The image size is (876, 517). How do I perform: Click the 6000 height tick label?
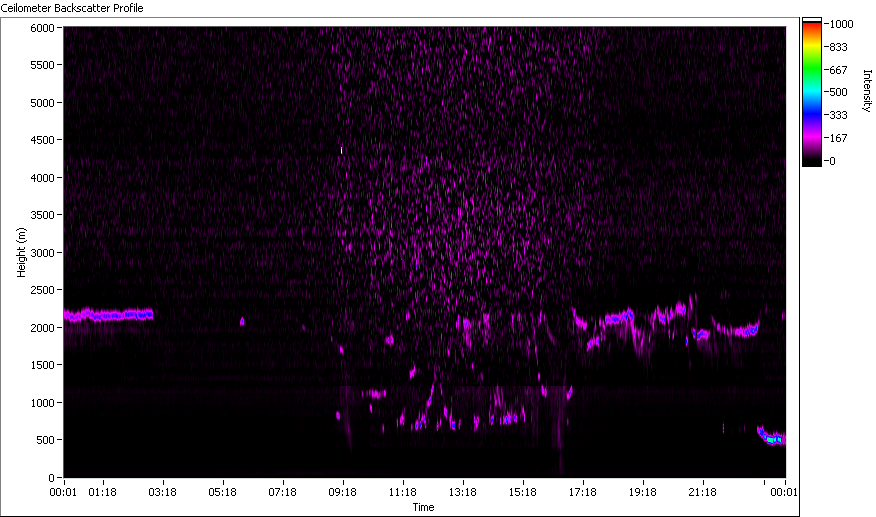pyautogui.click(x=42, y=28)
